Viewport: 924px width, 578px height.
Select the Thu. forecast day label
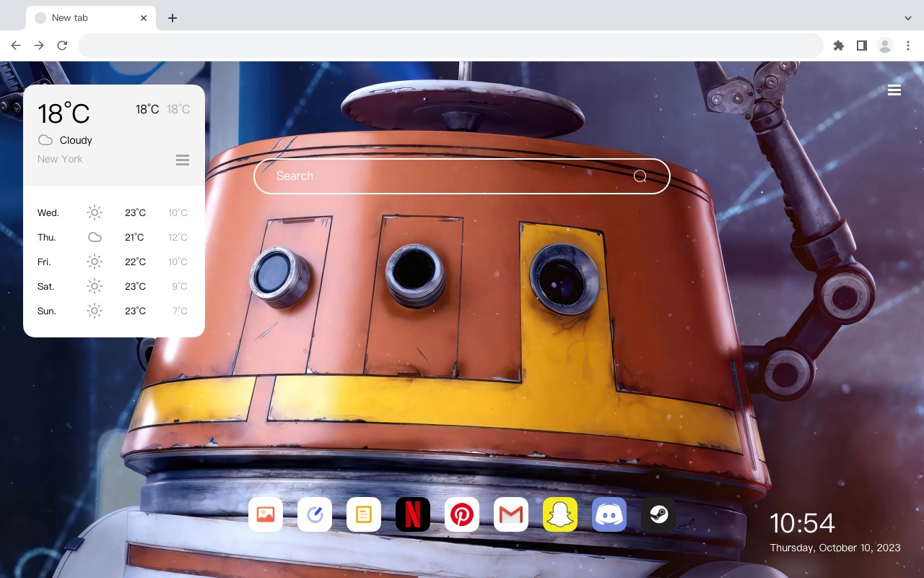47,237
